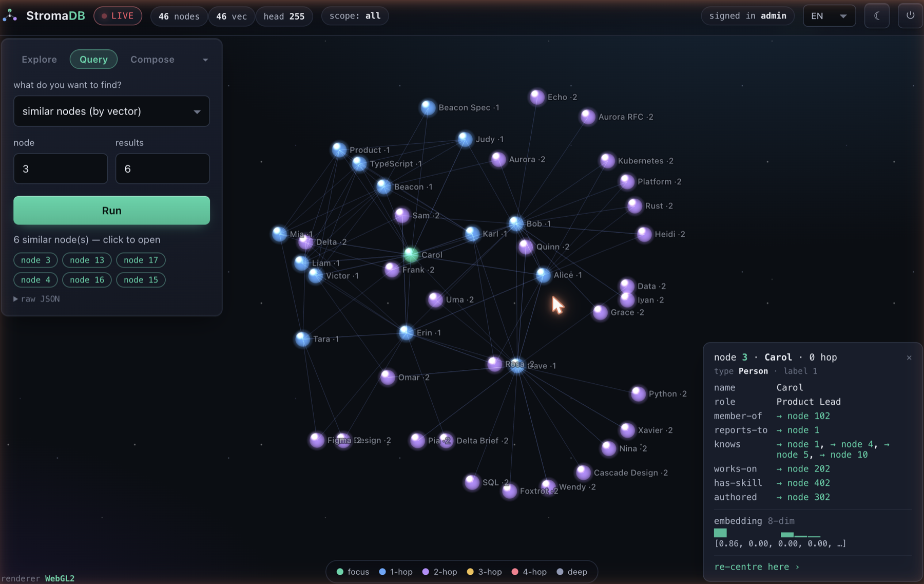
Task: Select the Python node sphere
Action: click(638, 393)
